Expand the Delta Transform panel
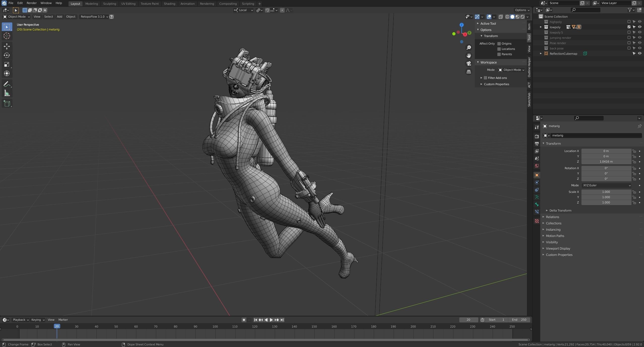The height and width of the screenshot is (347, 644). 560,211
